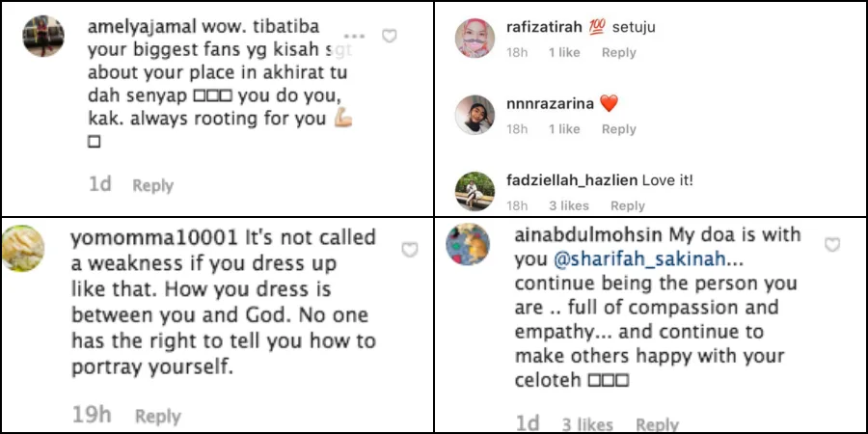
Task: Tap the heart beside ainabdulmohsin's comment
Action: click(x=832, y=245)
